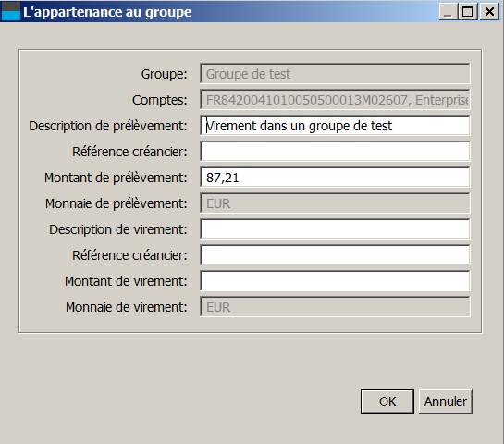Click the disabled Groupe de test field
Image resolution: width=504 pixels, height=444 pixels.
click(335, 74)
